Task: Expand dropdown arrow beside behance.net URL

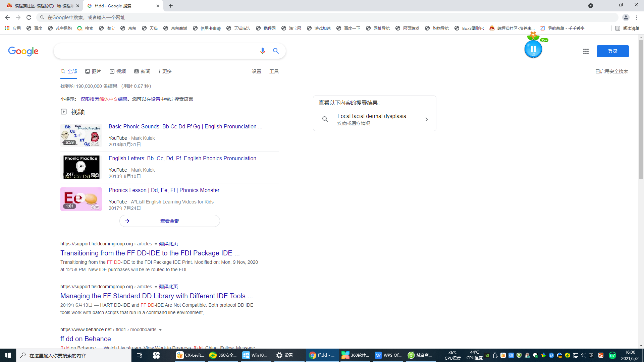Action: pos(160,330)
